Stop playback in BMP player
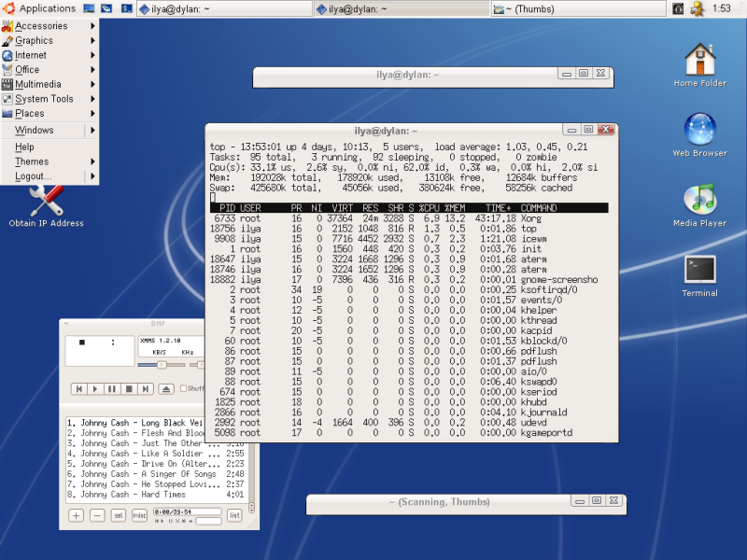 (x=129, y=389)
